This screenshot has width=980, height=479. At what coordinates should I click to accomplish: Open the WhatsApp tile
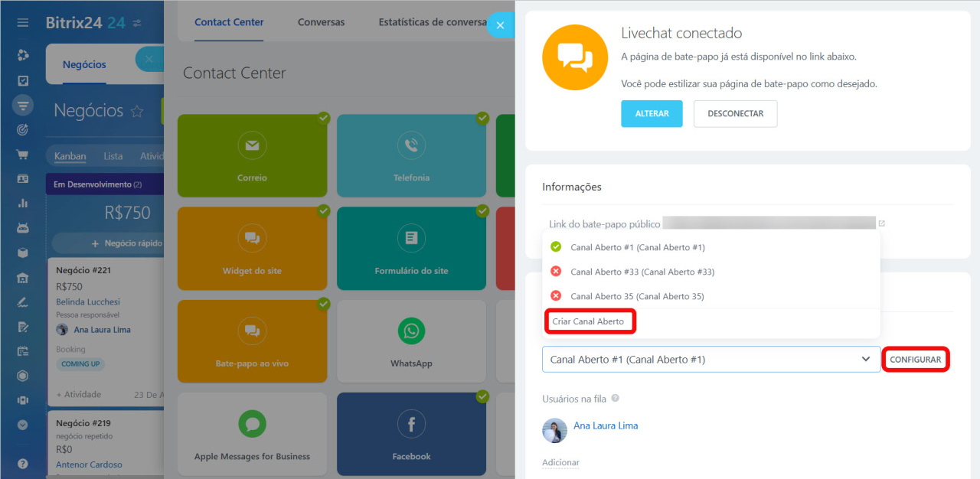[411, 341]
